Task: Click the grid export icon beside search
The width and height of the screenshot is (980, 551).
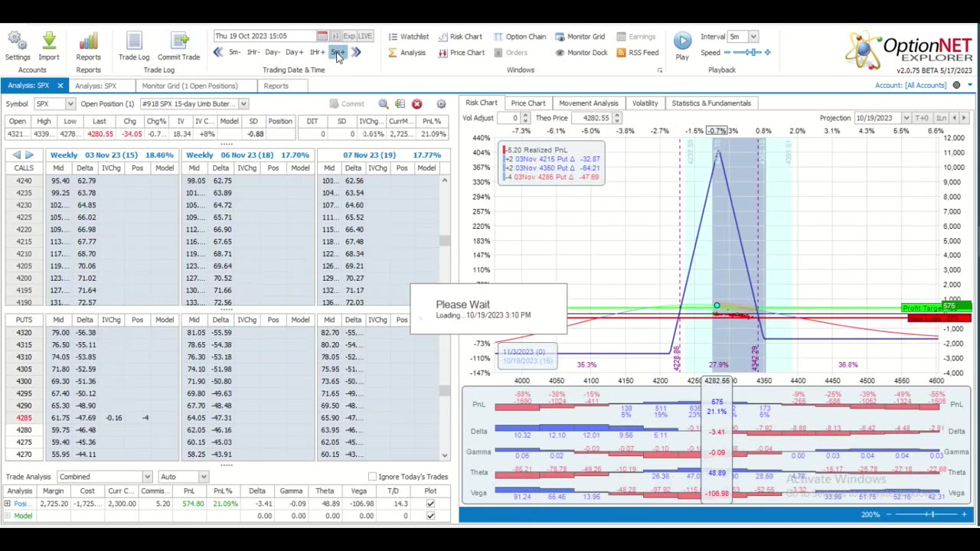Action: click(400, 103)
